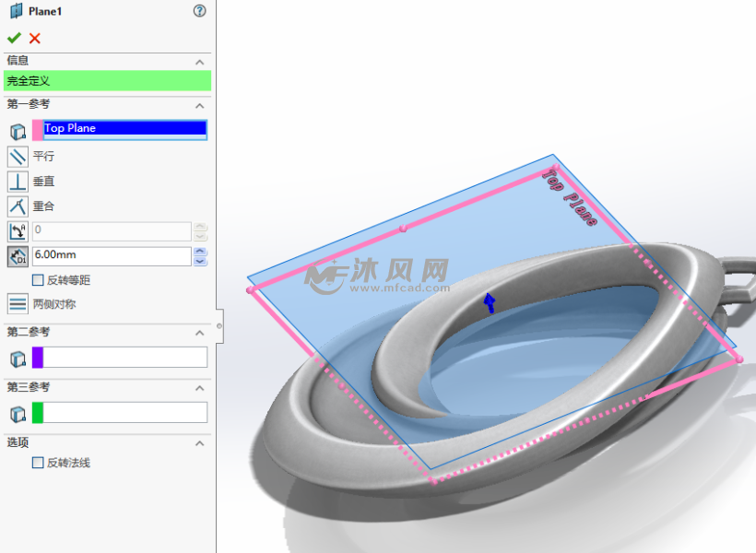This screenshot has width=756, height=553.
Task: Open help for the Plane1 panel
Action: pyautogui.click(x=200, y=11)
